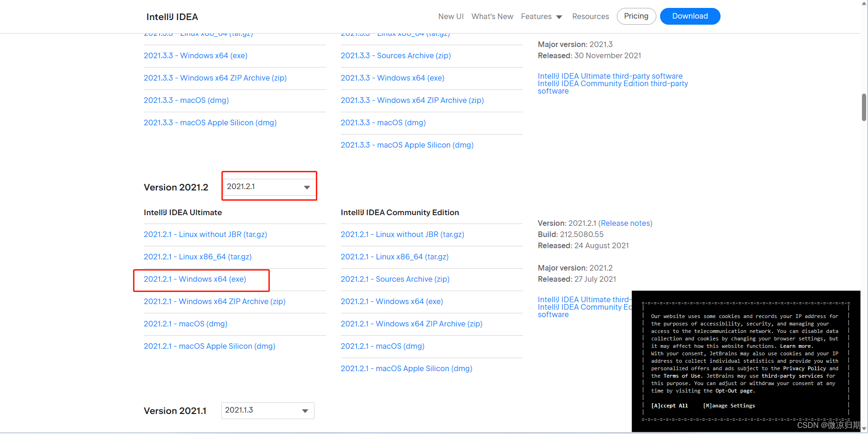Click the page's vertical scrollbar thumb
The width and height of the screenshot is (868, 434).
coord(864,107)
